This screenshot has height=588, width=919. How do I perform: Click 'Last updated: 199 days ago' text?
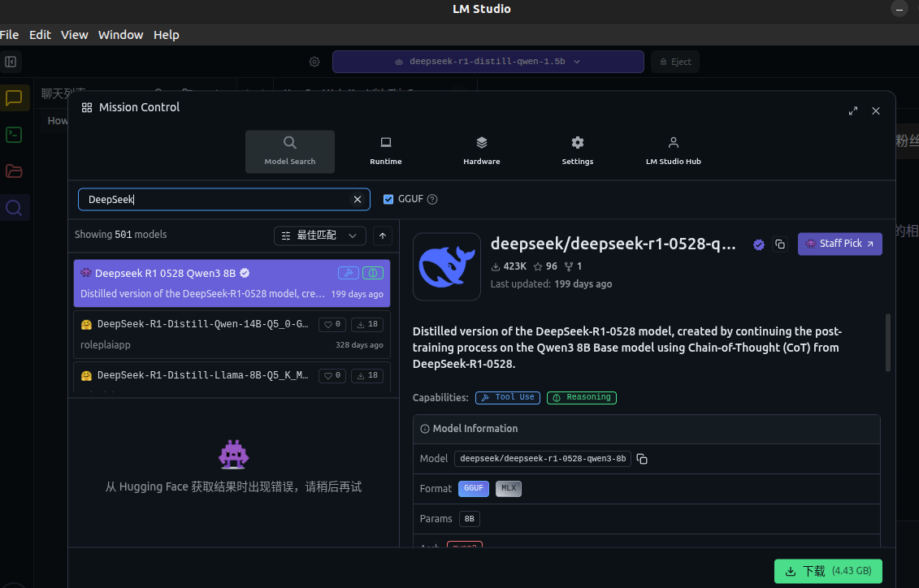551,284
